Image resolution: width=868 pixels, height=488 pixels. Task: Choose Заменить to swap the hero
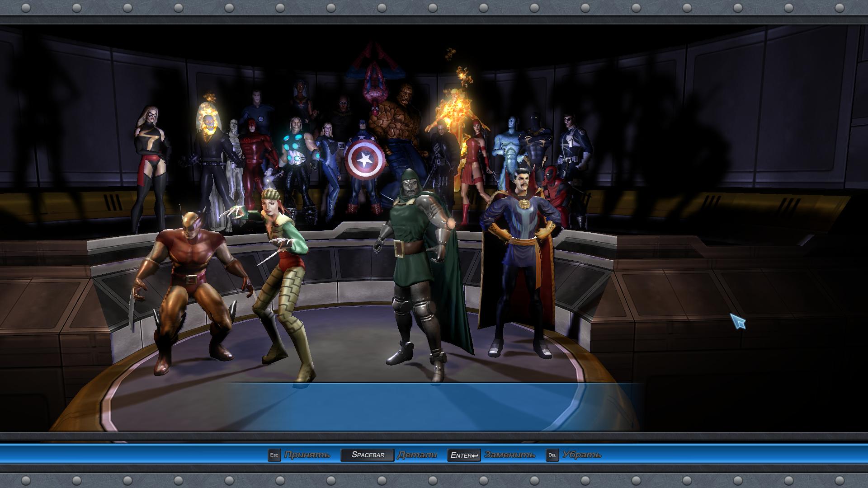(x=509, y=455)
